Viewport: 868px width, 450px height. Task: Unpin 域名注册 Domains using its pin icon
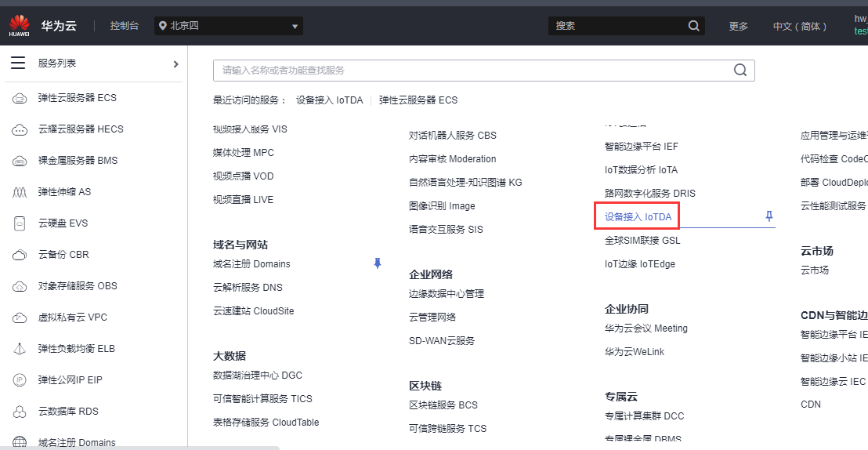tap(378, 263)
